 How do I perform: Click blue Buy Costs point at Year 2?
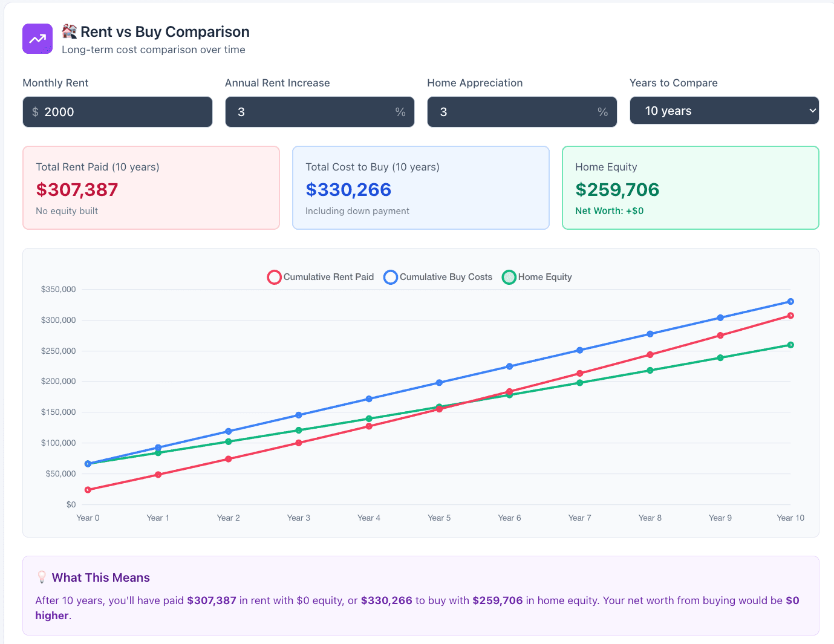click(229, 431)
